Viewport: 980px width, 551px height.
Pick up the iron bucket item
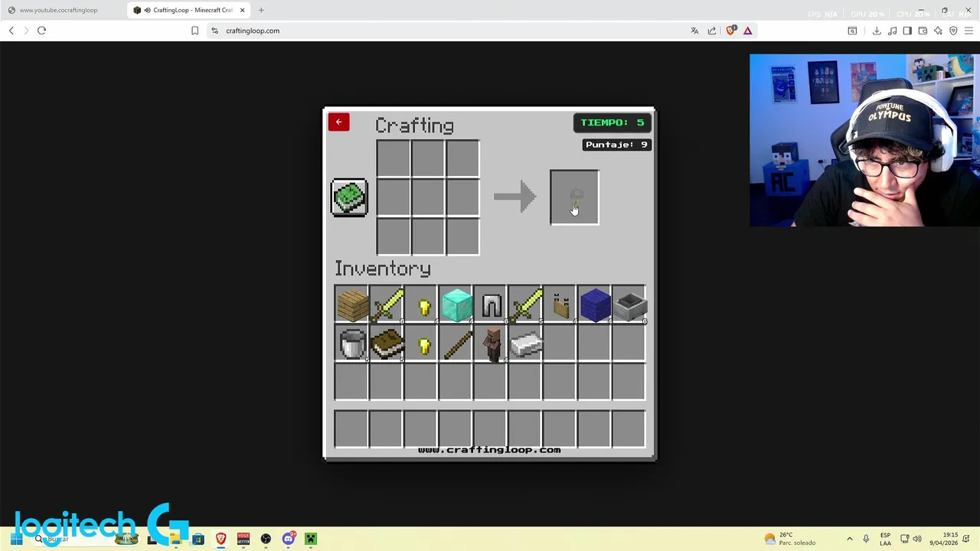[x=351, y=344]
